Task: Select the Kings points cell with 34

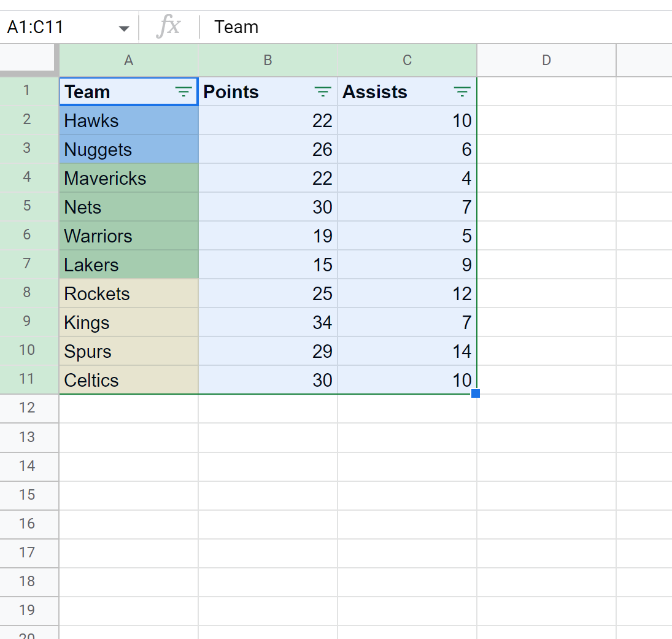Action: 268,323
